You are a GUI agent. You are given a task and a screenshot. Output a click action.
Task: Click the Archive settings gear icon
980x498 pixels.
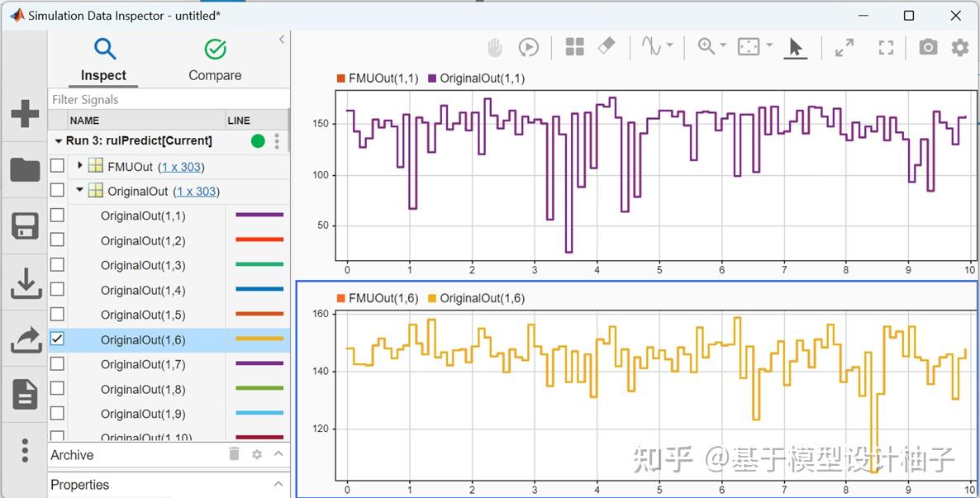(x=257, y=454)
